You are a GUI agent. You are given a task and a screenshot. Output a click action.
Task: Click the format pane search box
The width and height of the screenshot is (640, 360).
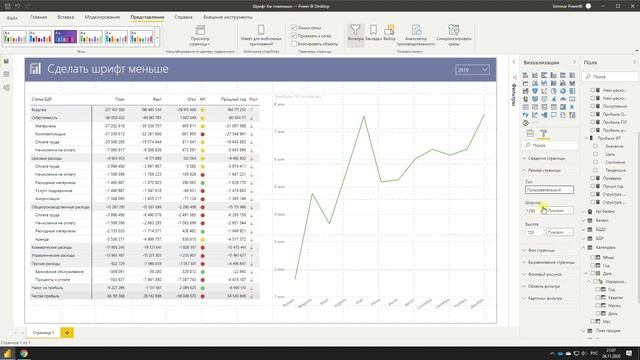[x=550, y=145]
